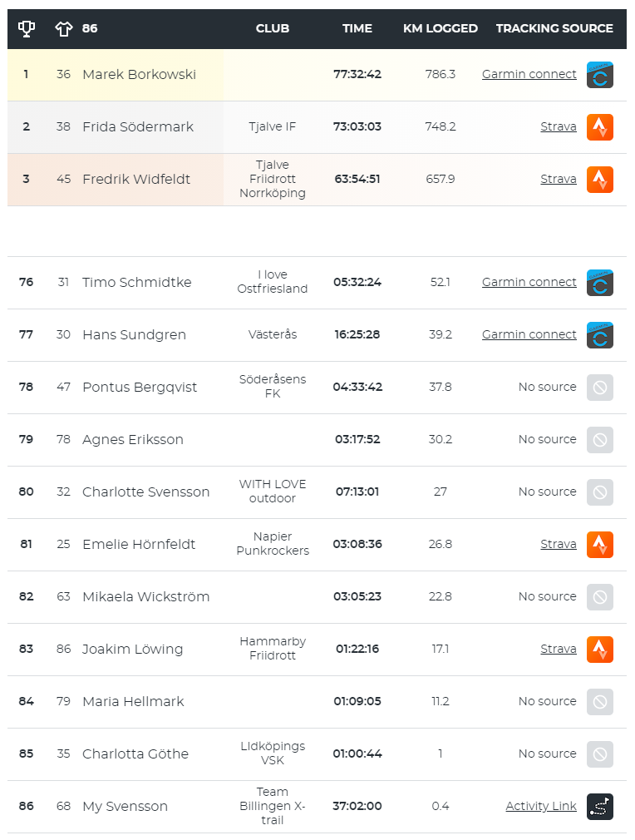Click Hans Sundgren's Garmin connect icon
This screenshot has width=635, height=840.
(599, 335)
